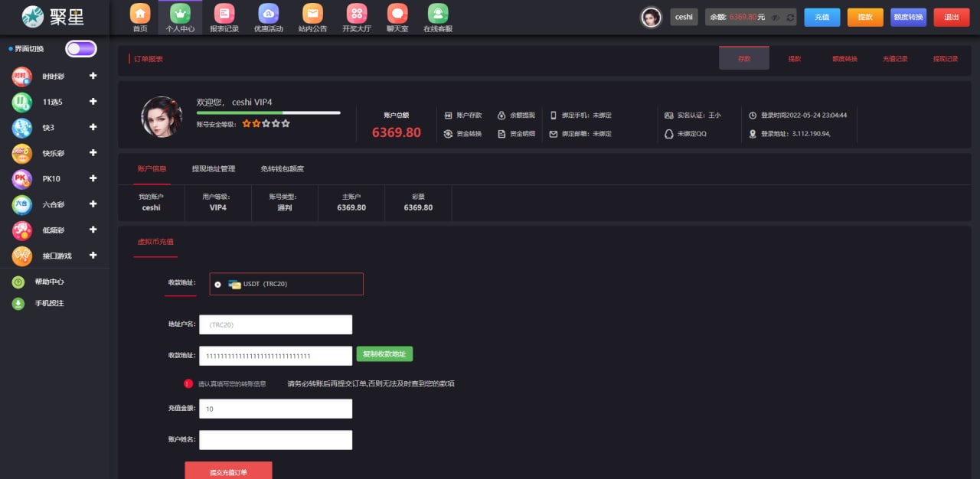Expand the 六合彩 sidebar category
The image size is (980, 479).
click(x=93, y=204)
